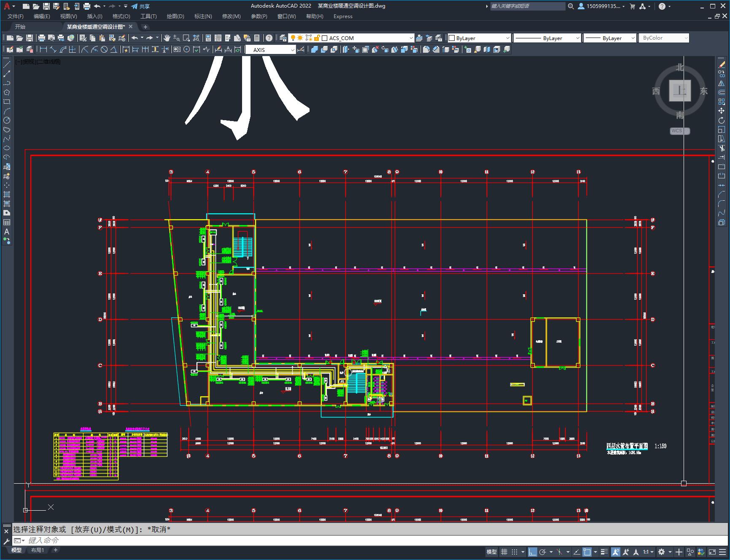
Task: Select the Line tool in Draw toolbar
Action: (x=7, y=65)
